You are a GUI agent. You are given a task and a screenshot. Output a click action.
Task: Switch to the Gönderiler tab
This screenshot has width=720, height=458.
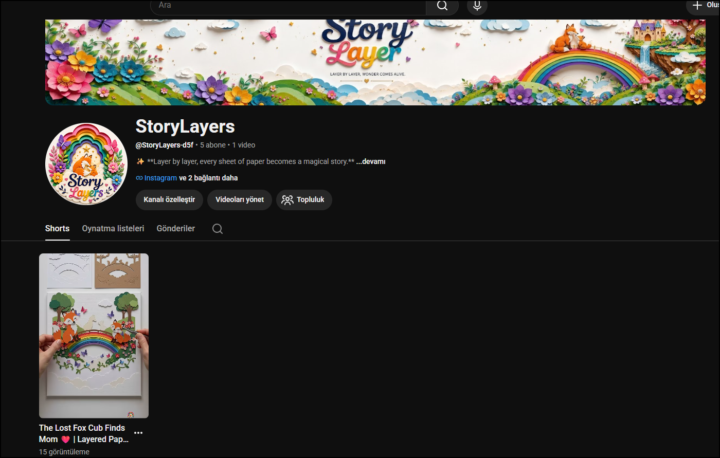(x=175, y=229)
